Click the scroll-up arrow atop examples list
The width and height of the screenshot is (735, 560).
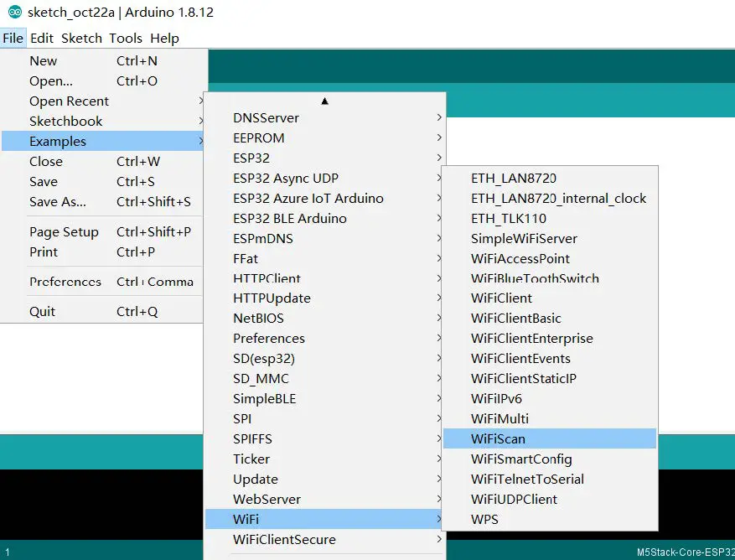[x=325, y=101]
